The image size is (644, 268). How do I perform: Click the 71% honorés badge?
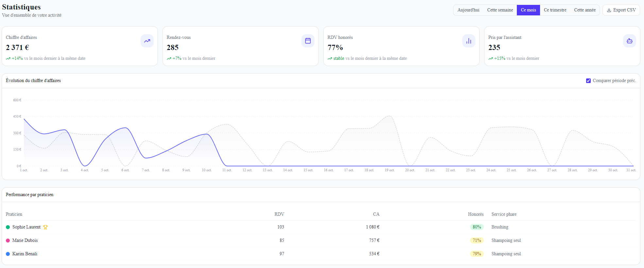pos(477,241)
